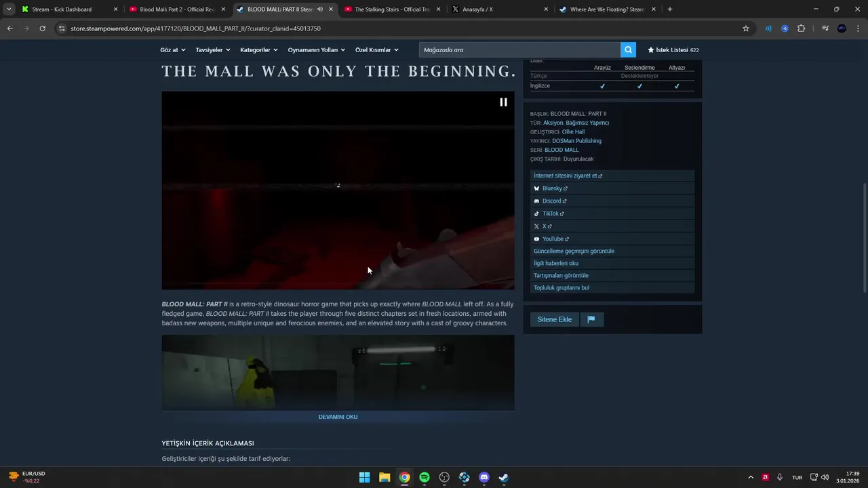Open the Extensions puzzle icon

tap(801, 28)
